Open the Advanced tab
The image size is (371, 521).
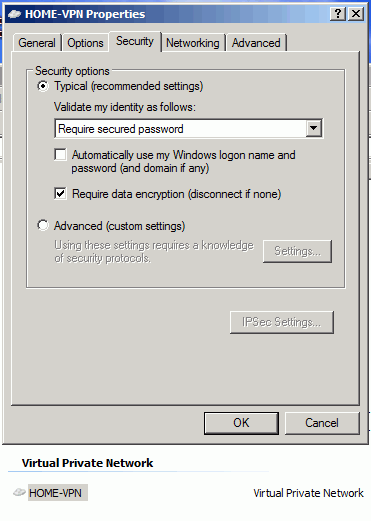pos(256,43)
